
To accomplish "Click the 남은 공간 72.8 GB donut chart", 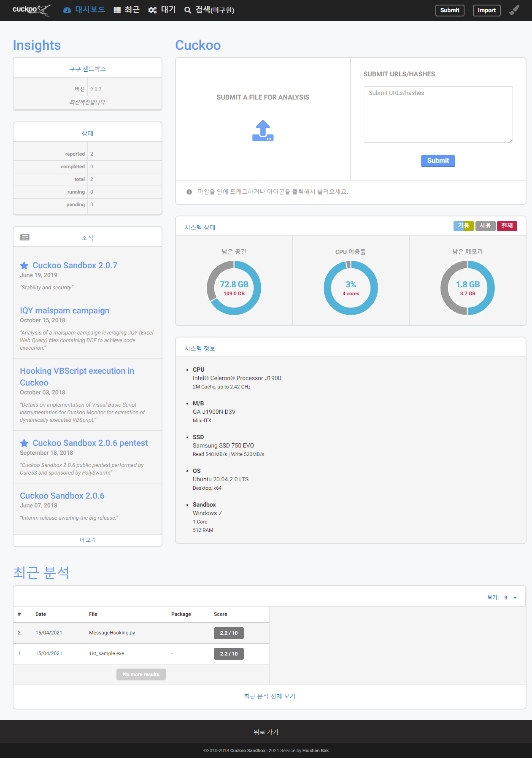I will point(234,288).
